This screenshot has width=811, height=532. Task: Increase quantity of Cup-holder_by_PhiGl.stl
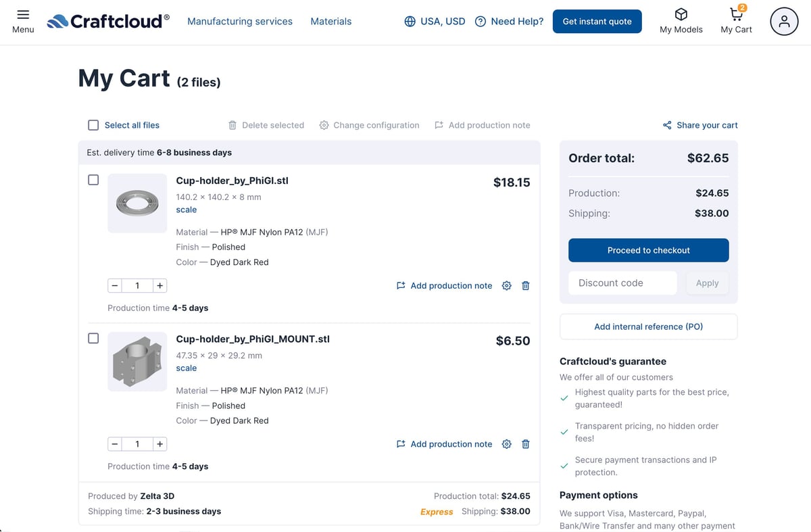(159, 286)
